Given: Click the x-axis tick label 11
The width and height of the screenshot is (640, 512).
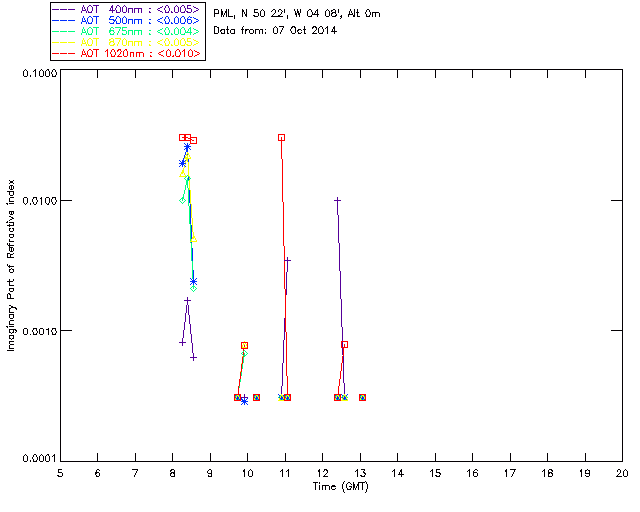Looking at the screenshot, I should (x=285, y=473).
